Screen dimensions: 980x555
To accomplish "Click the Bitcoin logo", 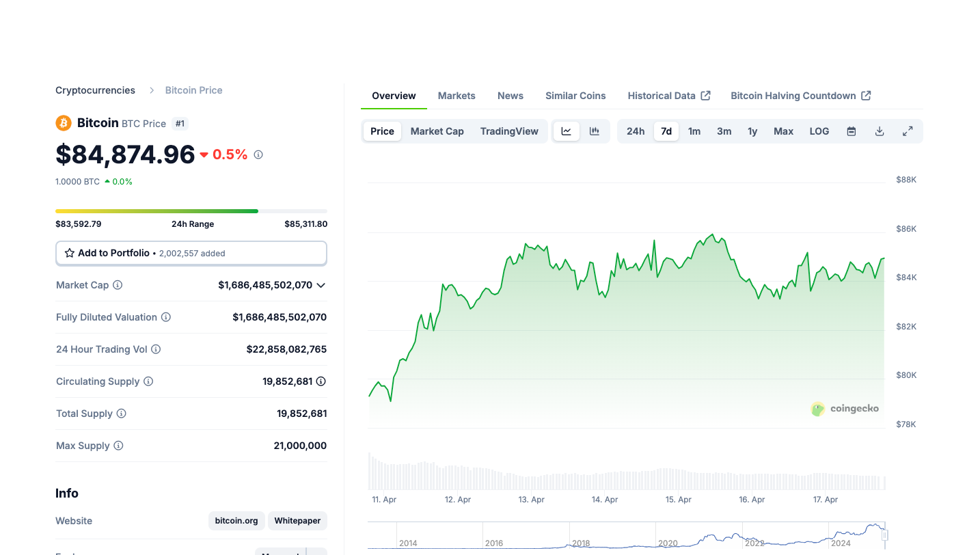I will click(64, 123).
